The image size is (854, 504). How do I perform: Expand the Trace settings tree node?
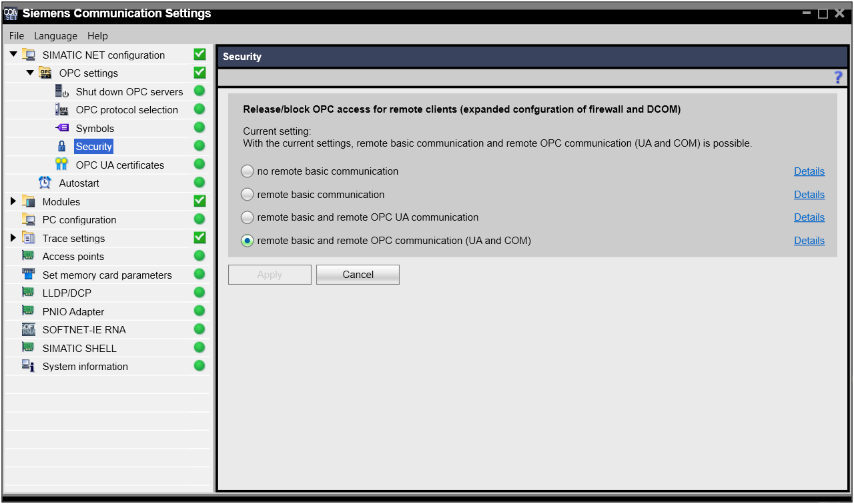14,238
